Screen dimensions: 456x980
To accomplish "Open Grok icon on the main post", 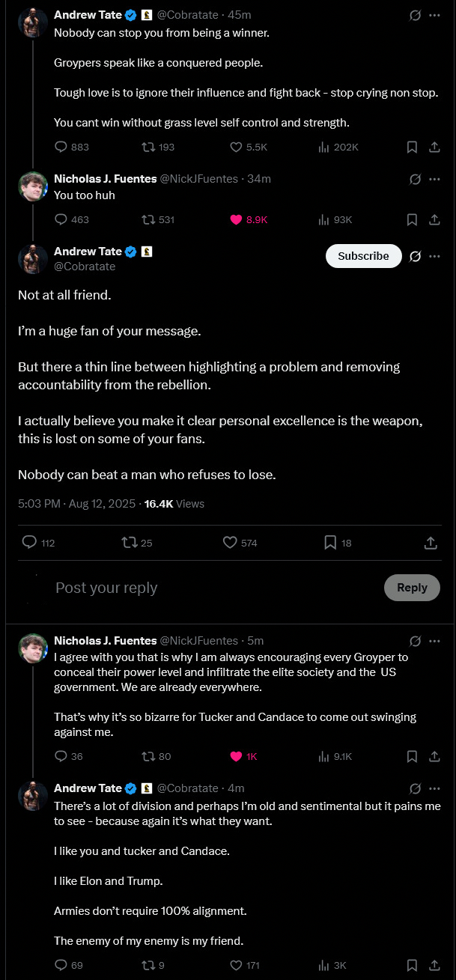I will tap(416, 256).
